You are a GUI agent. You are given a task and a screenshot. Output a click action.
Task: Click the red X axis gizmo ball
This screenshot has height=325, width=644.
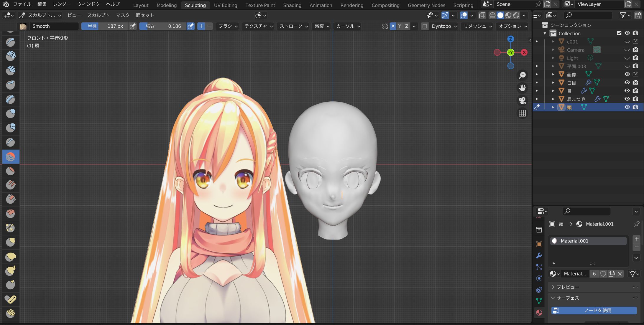pos(524,52)
